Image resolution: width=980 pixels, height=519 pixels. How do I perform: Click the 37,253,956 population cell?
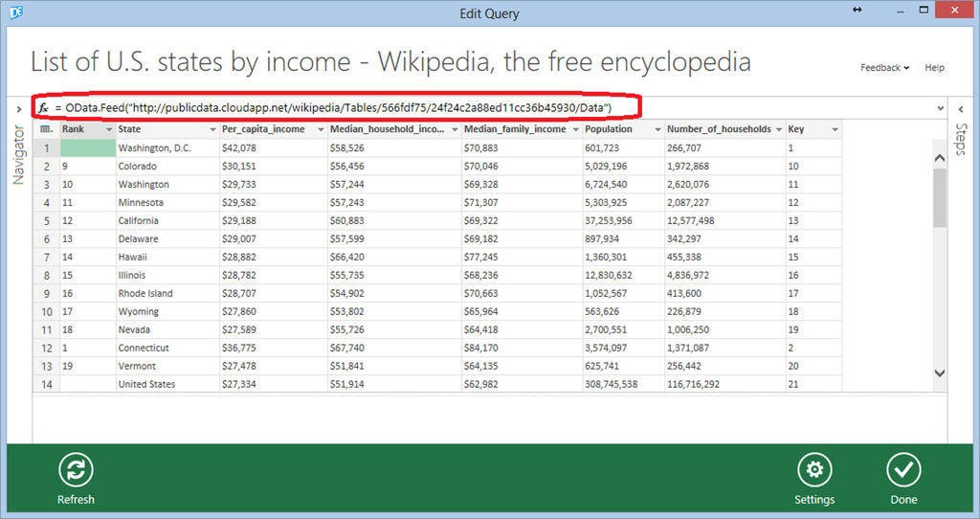click(624, 221)
